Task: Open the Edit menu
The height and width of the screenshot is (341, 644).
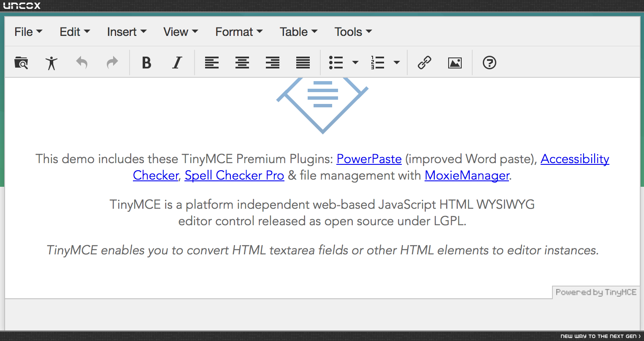Action: pos(75,32)
